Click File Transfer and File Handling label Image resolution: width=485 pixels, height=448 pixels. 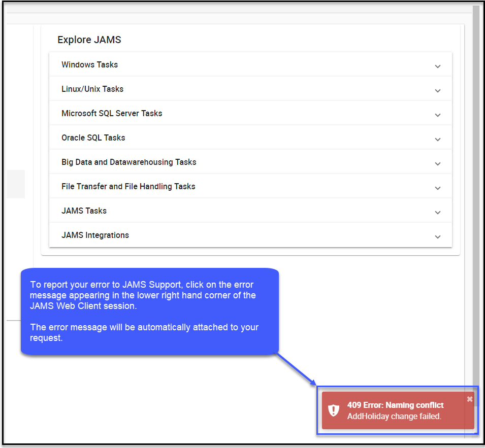point(128,187)
